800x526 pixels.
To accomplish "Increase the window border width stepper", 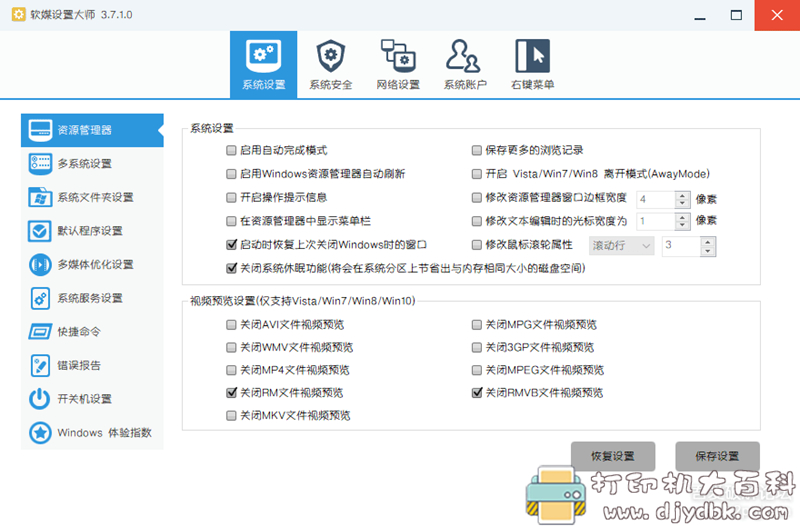I will (x=682, y=195).
